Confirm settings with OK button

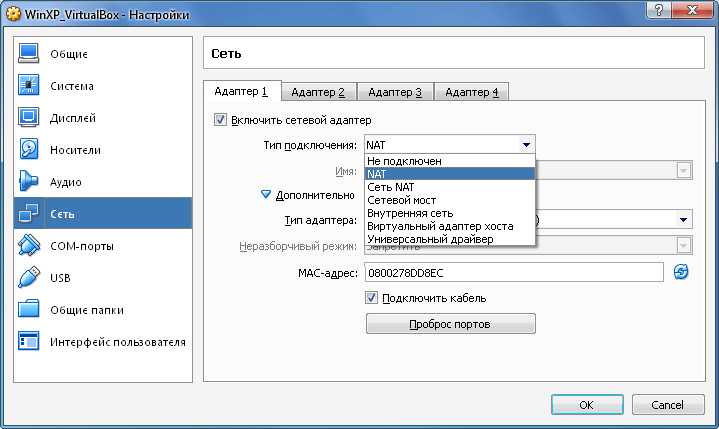tap(587, 405)
